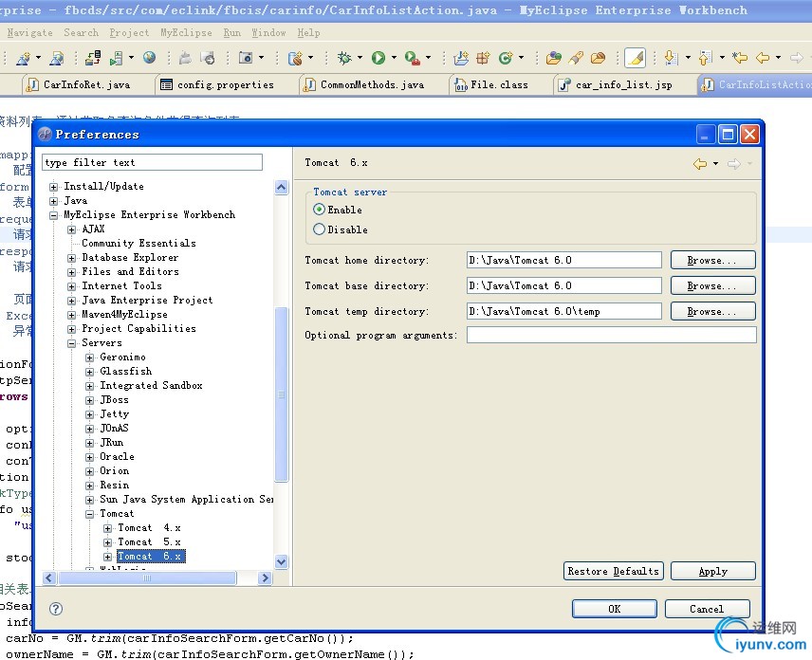Click the Optional program arguments field

pyautogui.click(x=611, y=335)
